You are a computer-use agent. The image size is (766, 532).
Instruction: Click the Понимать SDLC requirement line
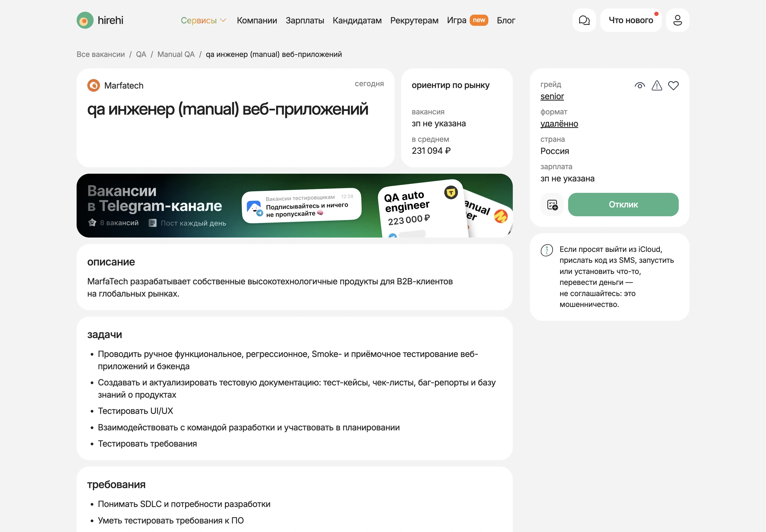coord(184,504)
